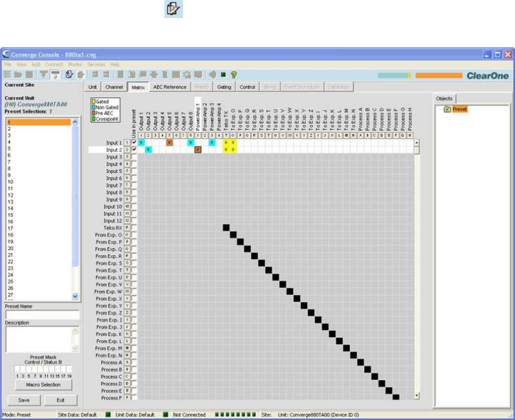The image size is (515, 420).
Task: Click the Input 2 row header button
Action: pos(127,149)
